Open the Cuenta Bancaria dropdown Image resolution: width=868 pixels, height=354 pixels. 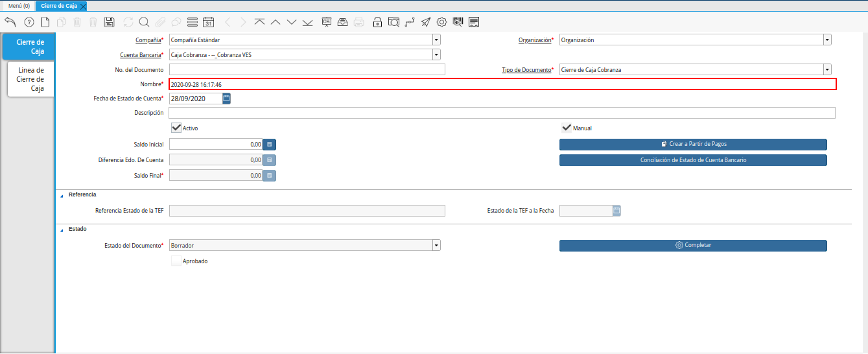(436, 55)
